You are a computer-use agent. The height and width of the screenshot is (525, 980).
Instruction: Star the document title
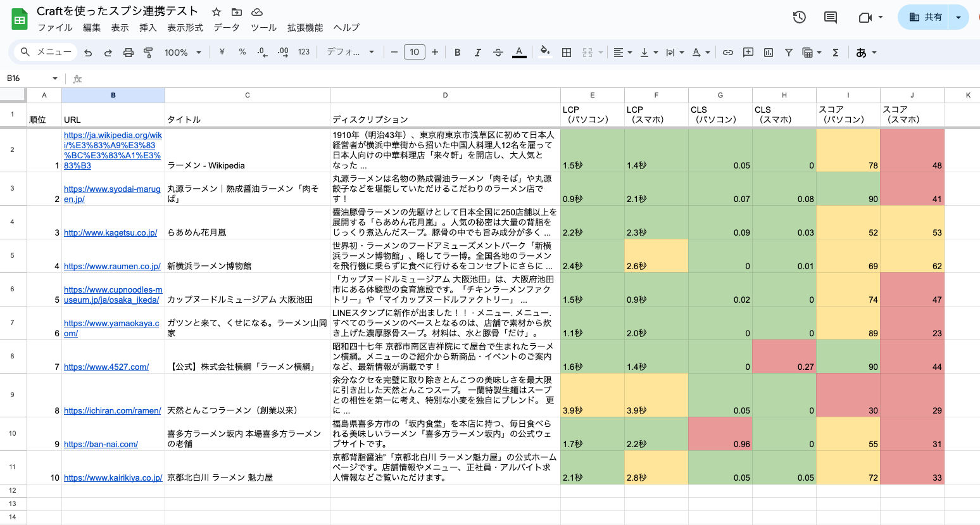click(x=217, y=12)
